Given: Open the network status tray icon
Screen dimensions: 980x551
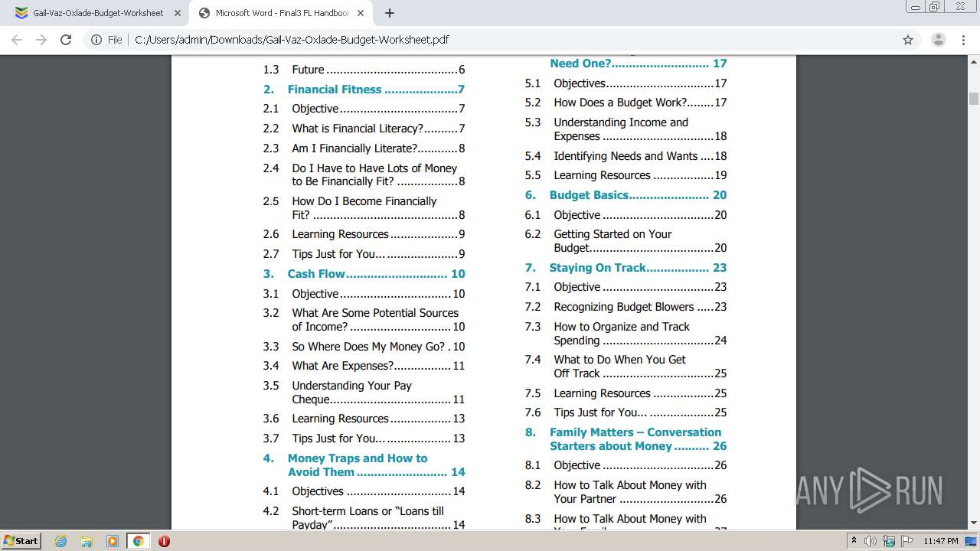Looking at the screenshot, I should (x=889, y=541).
